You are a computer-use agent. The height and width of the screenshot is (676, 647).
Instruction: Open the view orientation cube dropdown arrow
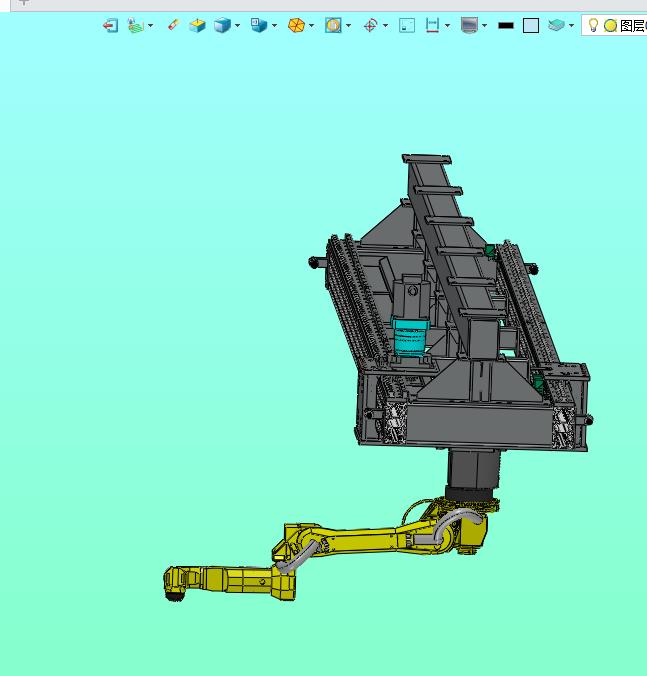pos(275,25)
